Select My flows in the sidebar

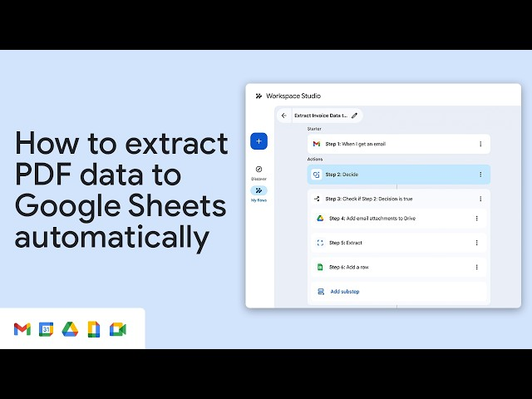(x=259, y=190)
